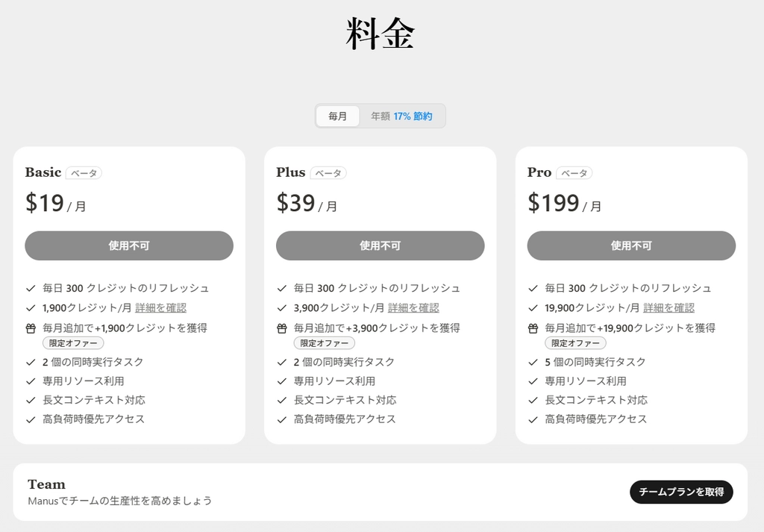Click the checkmark beside Pro's 毎日 300 クレジット

533,289
